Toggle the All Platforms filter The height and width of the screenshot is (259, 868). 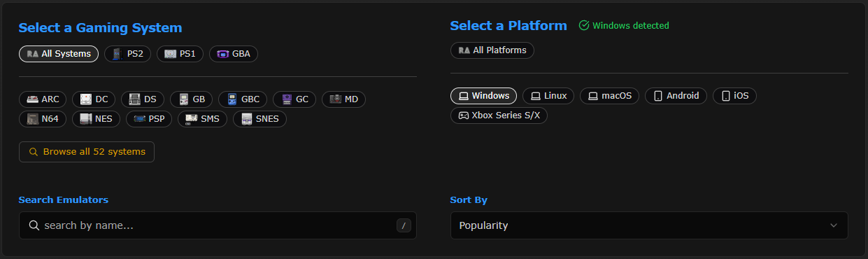(x=492, y=50)
